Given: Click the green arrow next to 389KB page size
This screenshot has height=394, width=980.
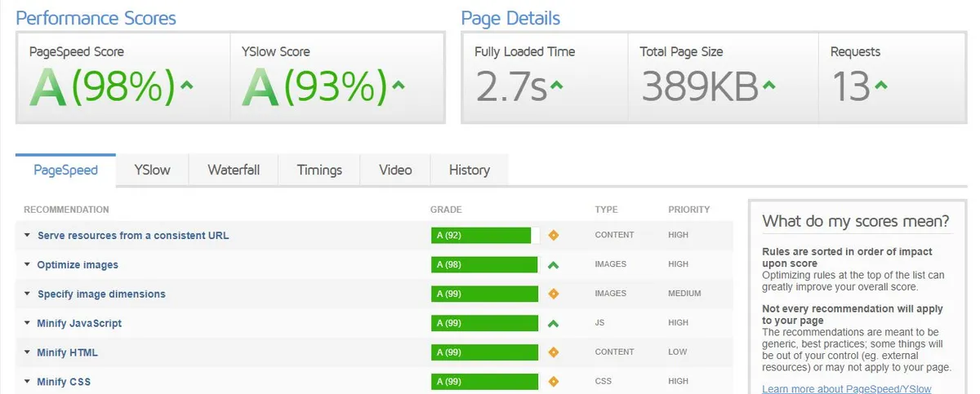Looking at the screenshot, I should (769, 85).
